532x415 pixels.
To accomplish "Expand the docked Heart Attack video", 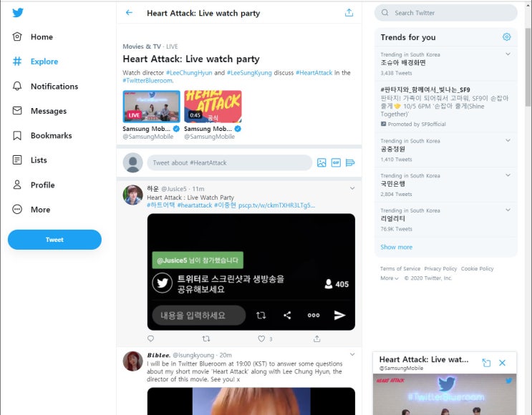I will pos(486,363).
